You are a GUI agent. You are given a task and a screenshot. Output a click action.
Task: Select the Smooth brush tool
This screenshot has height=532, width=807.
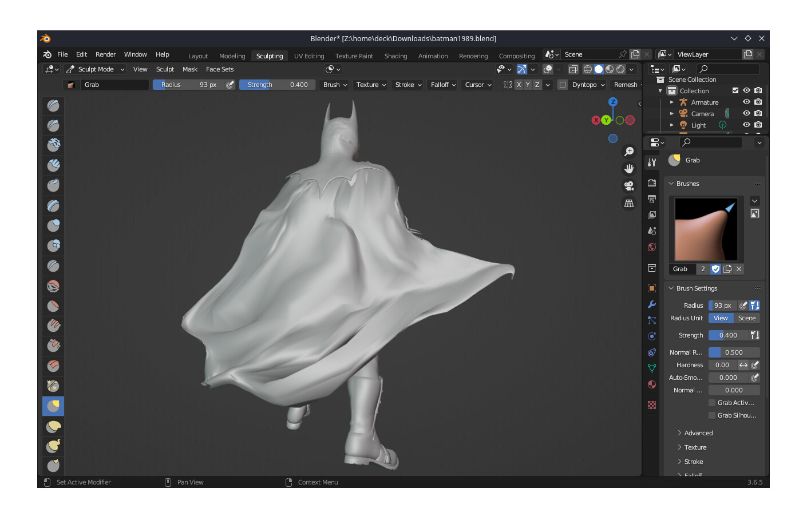tap(53, 286)
